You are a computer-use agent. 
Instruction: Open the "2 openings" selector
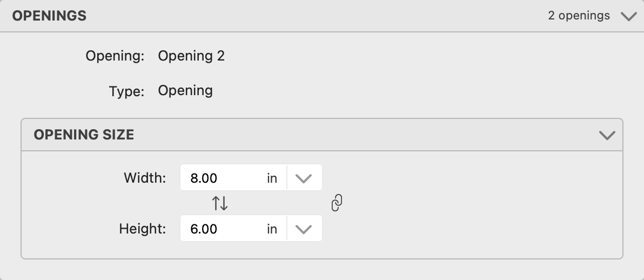click(x=579, y=16)
